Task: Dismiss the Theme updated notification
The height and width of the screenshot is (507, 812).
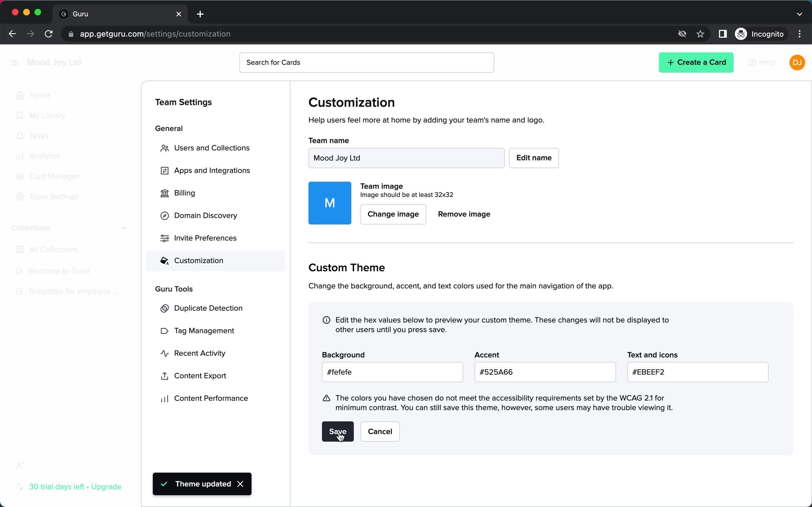Action: [x=241, y=484]
